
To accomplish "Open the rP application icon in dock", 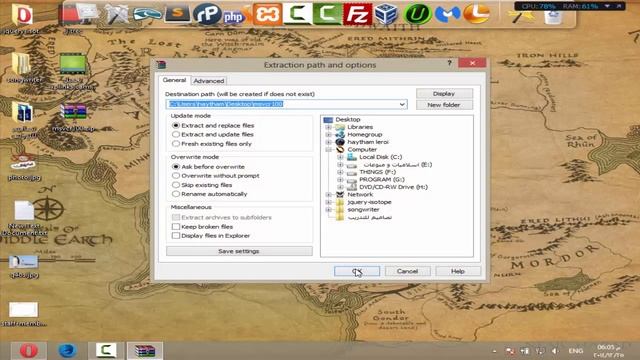I will pos(207,14).
